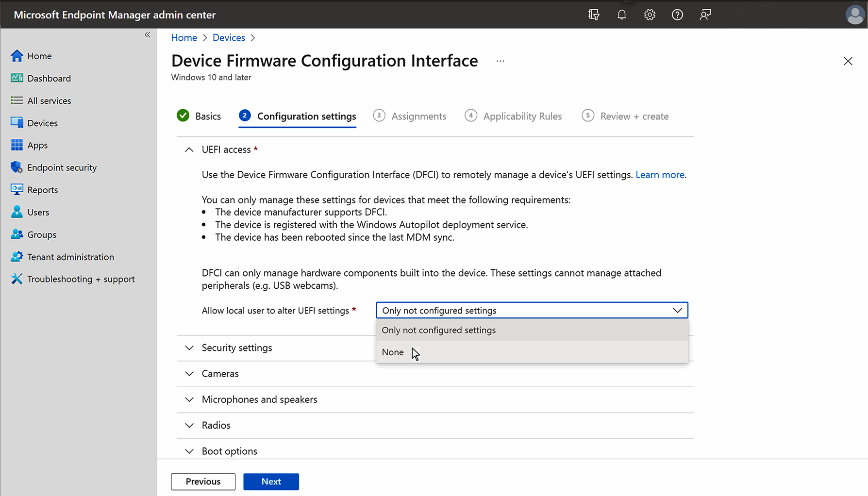Open Reports from the sidebar
868x496 pixels.
[x=43, y=189]
